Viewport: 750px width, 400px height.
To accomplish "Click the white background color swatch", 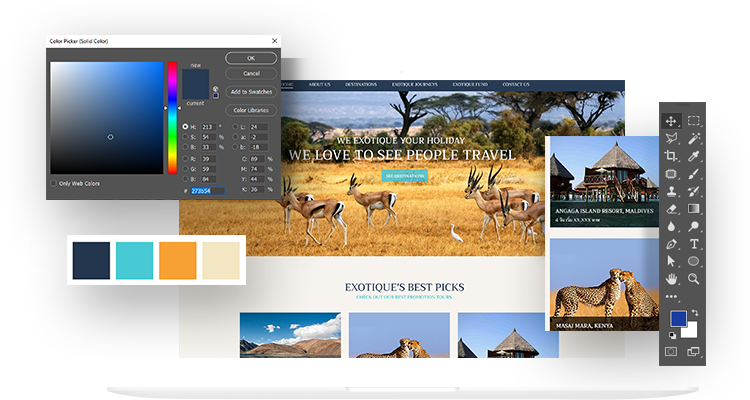I will point(692,331).
